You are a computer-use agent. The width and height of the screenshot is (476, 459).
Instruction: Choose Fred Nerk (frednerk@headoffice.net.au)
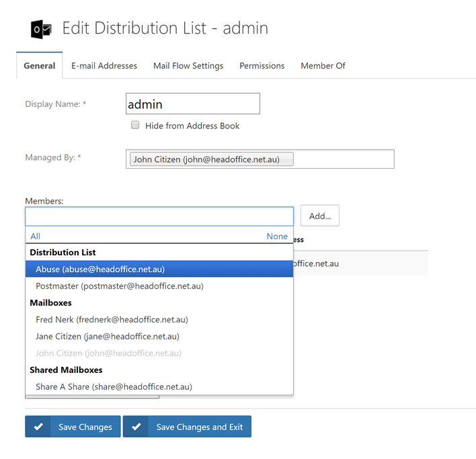coord(159,319)
